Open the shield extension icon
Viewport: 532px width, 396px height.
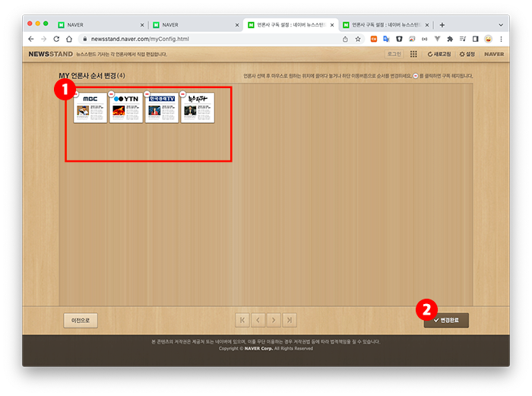pos(399,39)
